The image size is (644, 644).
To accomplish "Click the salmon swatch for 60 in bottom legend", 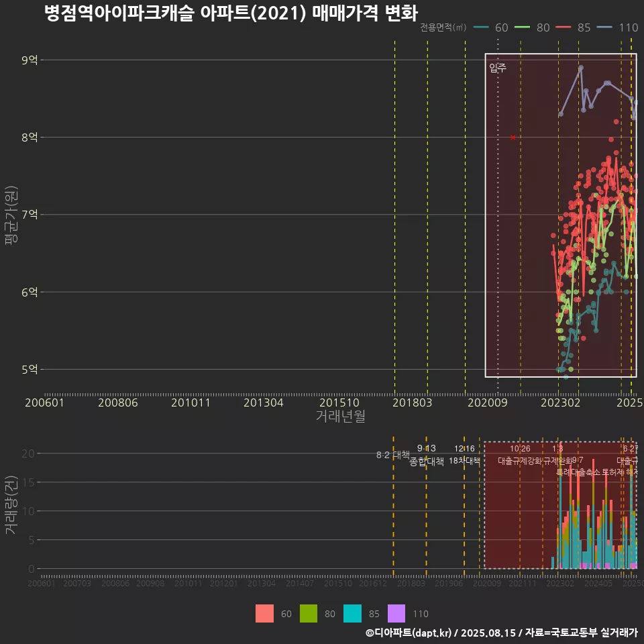I will (264, 614).
